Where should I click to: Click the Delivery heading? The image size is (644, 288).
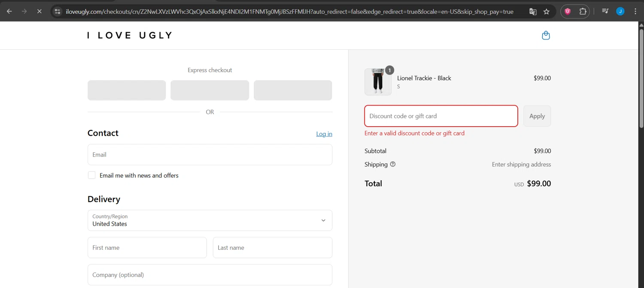[104, 199]
